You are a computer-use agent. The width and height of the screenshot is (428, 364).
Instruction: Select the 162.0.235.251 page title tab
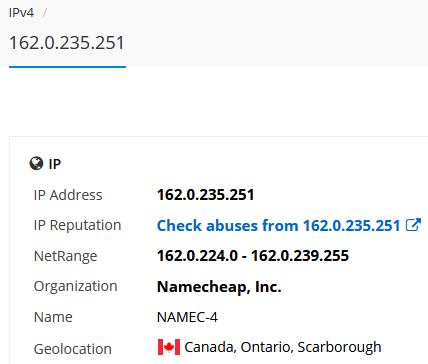click(67, 43)
